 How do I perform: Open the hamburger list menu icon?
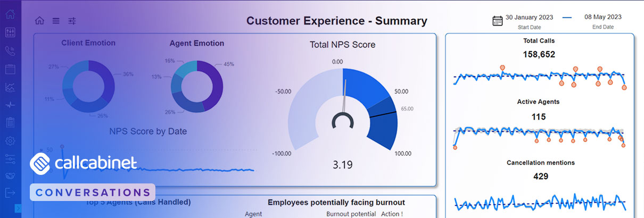point(56,21)
